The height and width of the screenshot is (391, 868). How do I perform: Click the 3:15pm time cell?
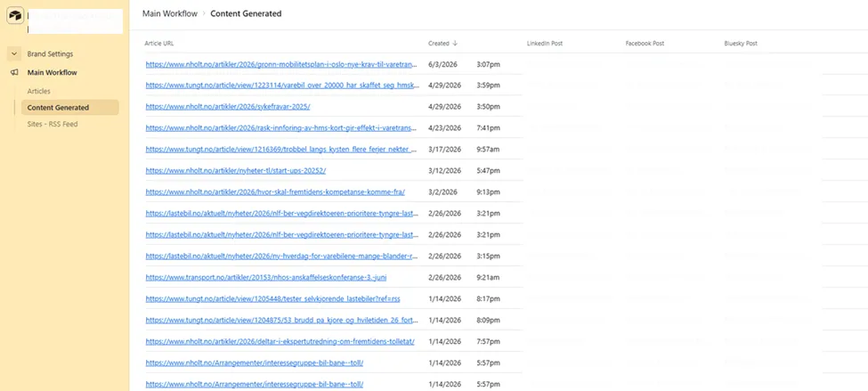pyautogui.click(x=488, y=256)
